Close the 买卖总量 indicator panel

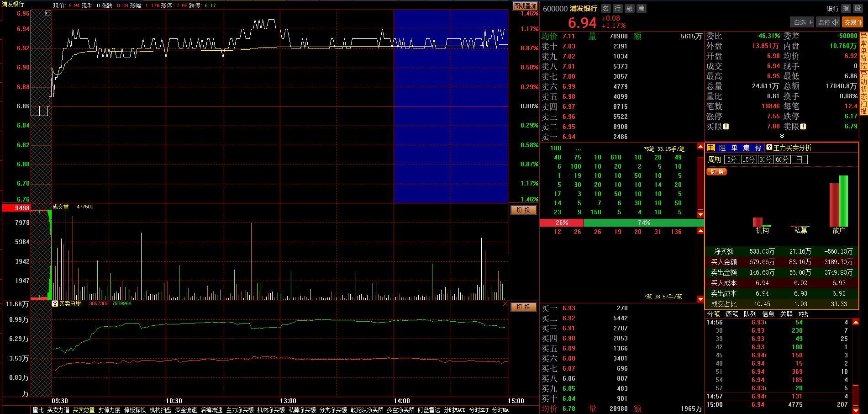505,304
